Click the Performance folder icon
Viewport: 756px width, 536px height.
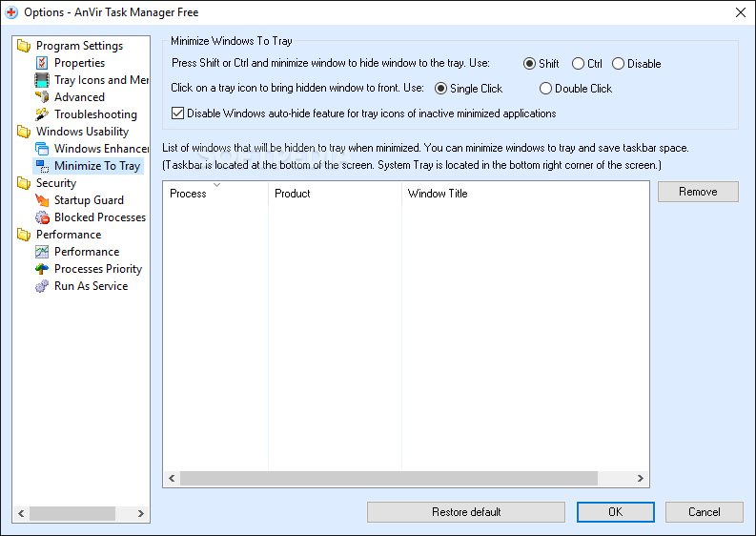(x=24, y=235)
